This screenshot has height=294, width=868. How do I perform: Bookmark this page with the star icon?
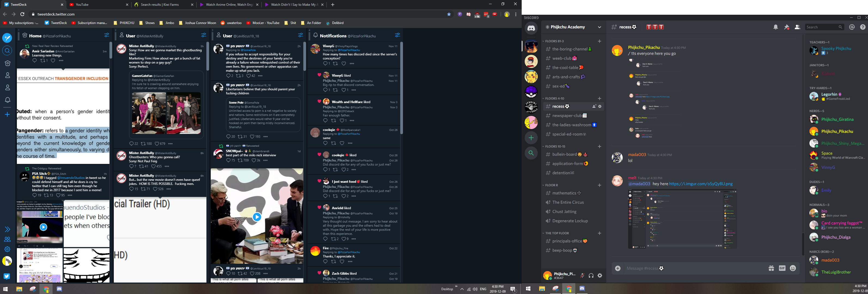449,14
